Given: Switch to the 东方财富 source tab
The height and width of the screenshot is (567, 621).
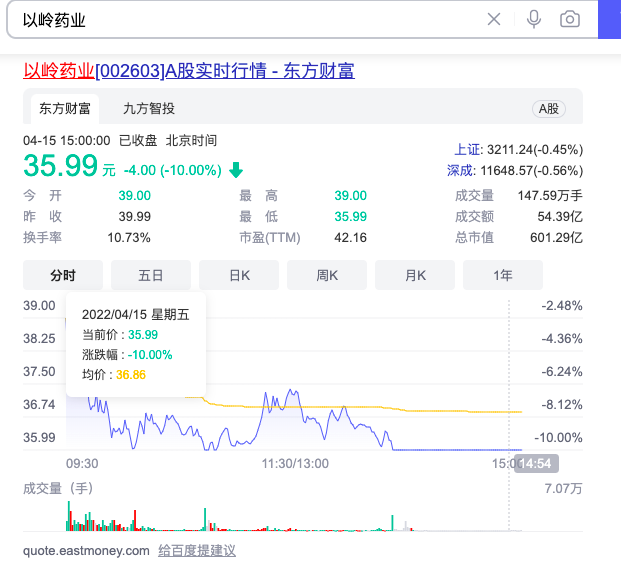Looking at the screenshot, I should click(x=65, y=108).
